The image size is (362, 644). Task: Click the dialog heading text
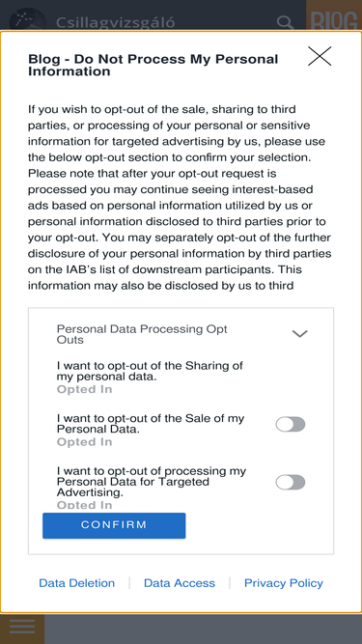(153, 65)
